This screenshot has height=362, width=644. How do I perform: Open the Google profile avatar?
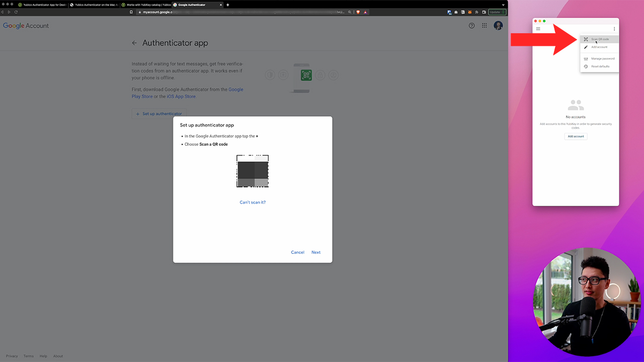(x=498, y=26)
